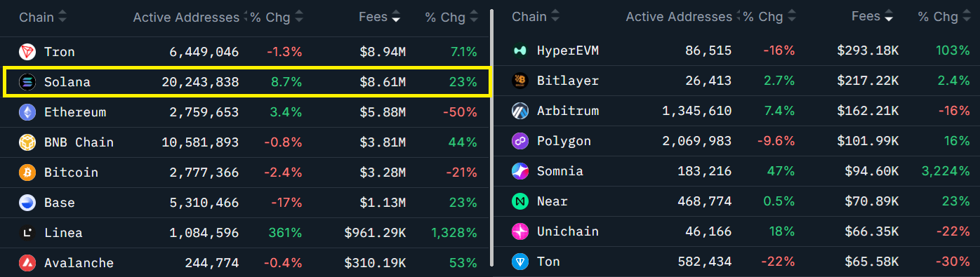Click the Tron chain logo icon
The height and width of the screenshot is (277, 980).
click(27, 52)
